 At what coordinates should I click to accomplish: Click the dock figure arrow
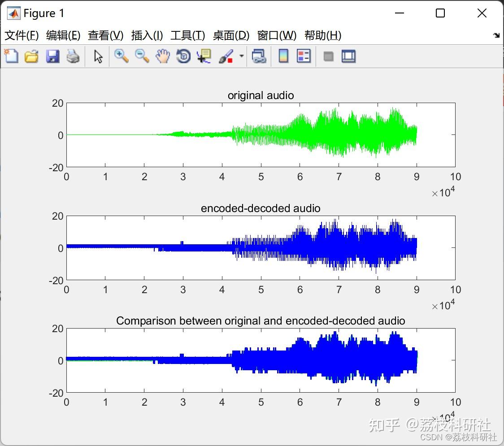click(x=496, y=35)
